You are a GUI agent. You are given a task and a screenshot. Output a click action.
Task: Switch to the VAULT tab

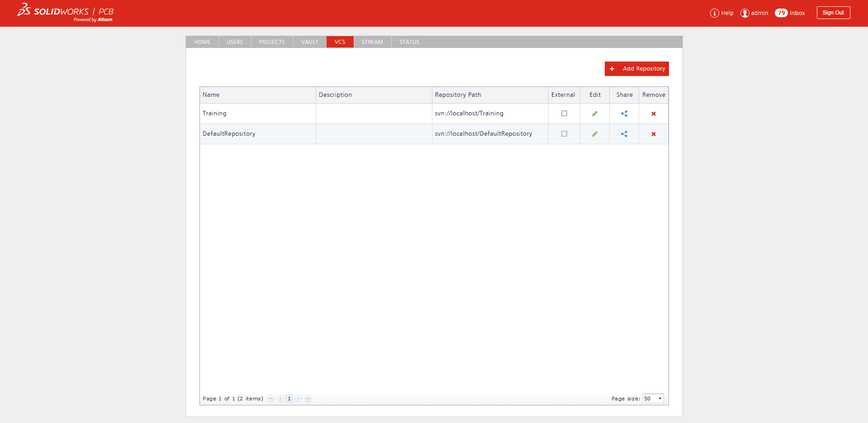tap(310, 42)
